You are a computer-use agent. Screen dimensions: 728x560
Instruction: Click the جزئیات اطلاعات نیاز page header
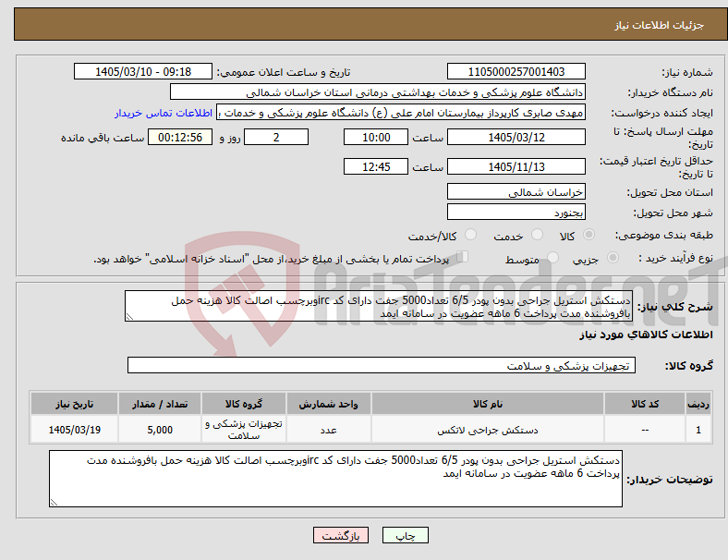pos(660,25)
